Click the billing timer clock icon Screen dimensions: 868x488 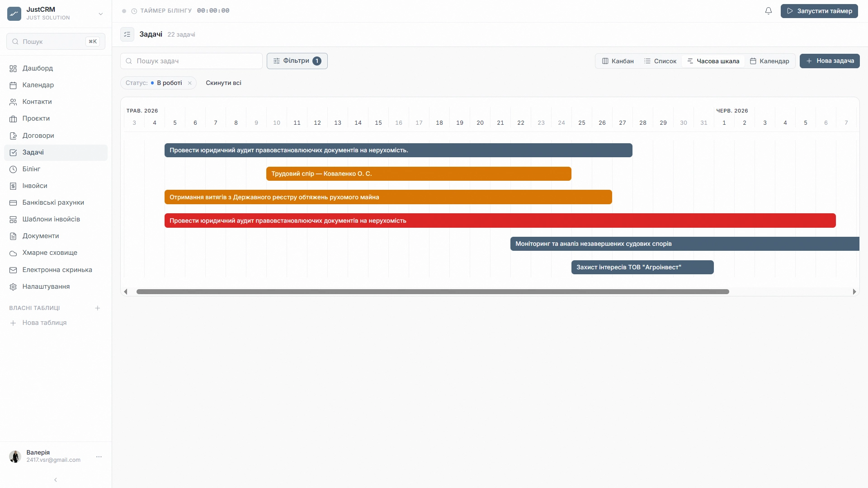[134, 11]
